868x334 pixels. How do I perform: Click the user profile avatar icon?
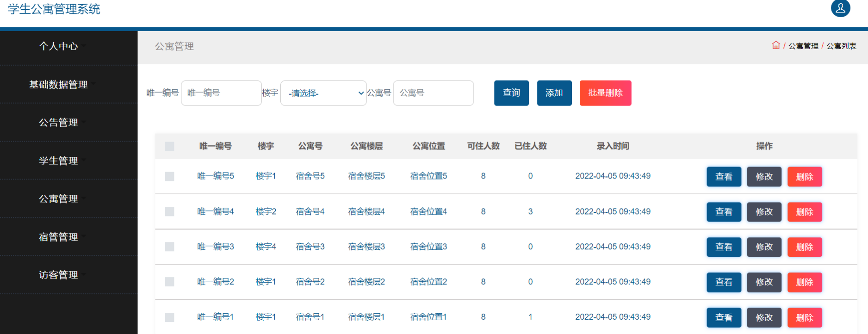coord(840,8)
